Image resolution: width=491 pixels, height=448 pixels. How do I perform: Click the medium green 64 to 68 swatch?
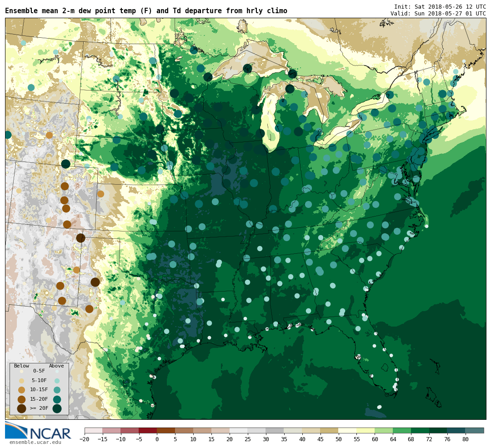[402, 430]
